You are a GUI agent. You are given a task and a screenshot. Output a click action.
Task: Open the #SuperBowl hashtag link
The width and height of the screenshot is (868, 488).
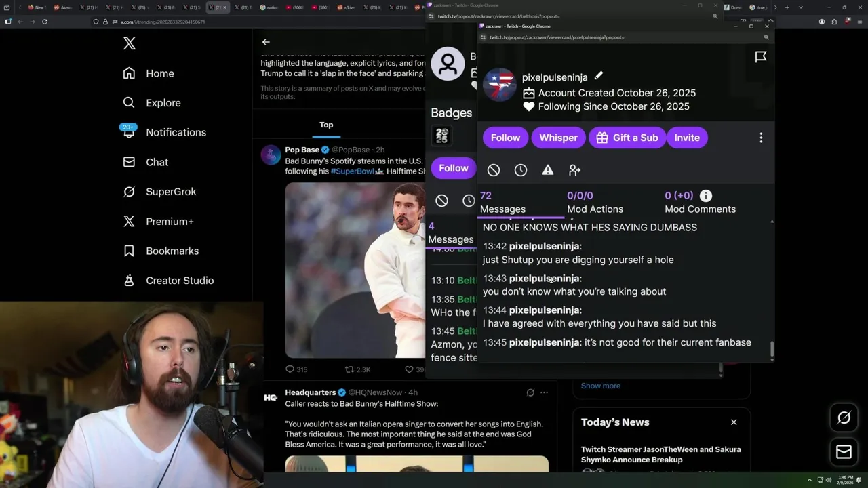coord(352,171)
